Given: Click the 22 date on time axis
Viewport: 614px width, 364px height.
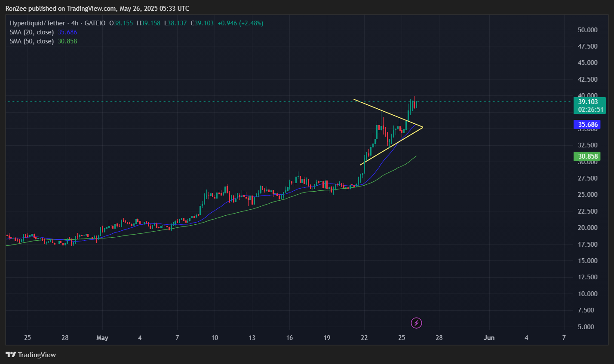Looking at the screenshot, I should tap(364, 338).
